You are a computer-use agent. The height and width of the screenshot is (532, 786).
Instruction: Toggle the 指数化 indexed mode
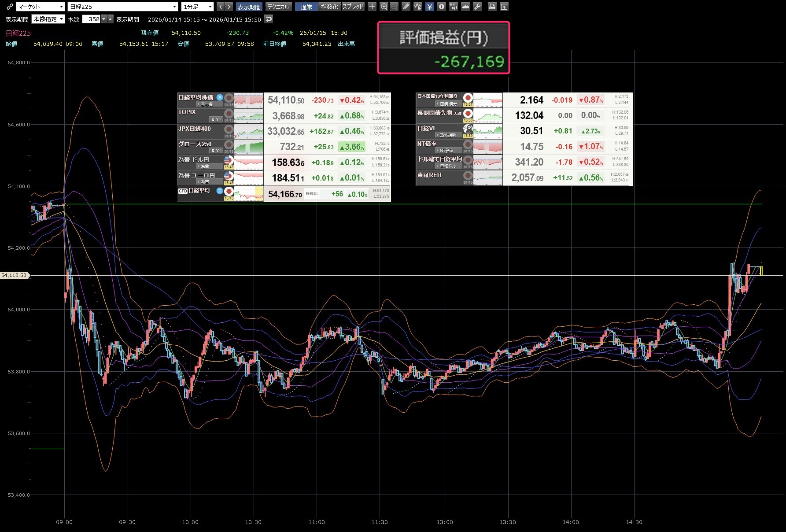click(x=329, y=7)
